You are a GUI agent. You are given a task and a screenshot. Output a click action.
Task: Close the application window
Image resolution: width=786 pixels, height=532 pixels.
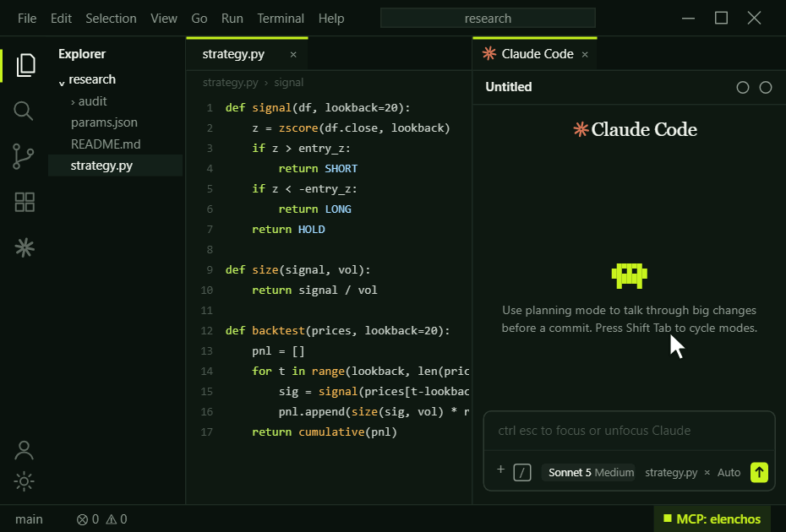click(754, 19)
